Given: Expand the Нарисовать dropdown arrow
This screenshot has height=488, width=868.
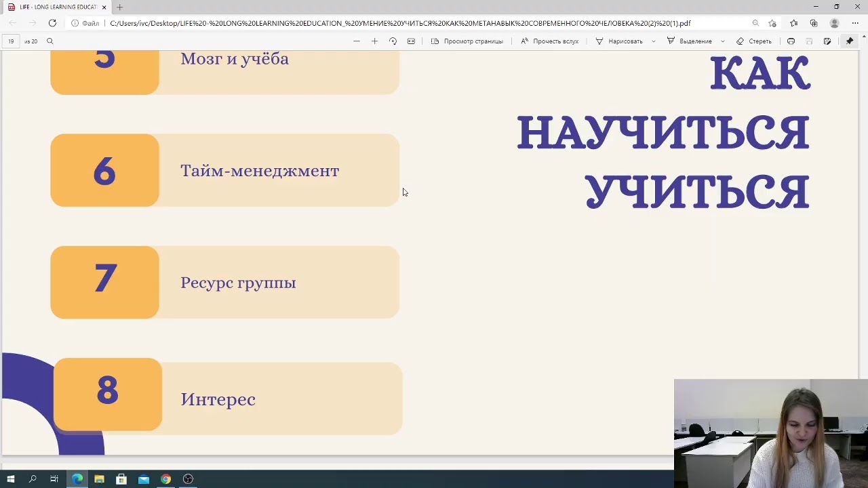Looking at the screenshot, I should [x=654, y=41].
